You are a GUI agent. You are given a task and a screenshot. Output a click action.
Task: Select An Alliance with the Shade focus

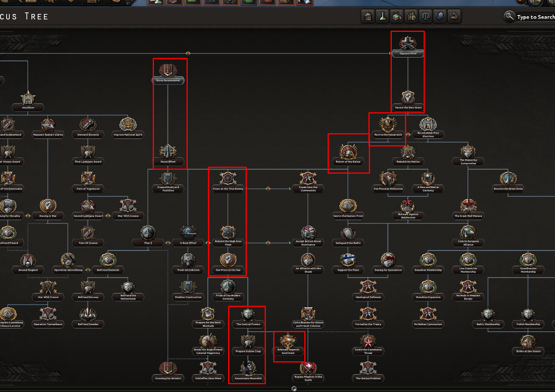tap(308, 263)
